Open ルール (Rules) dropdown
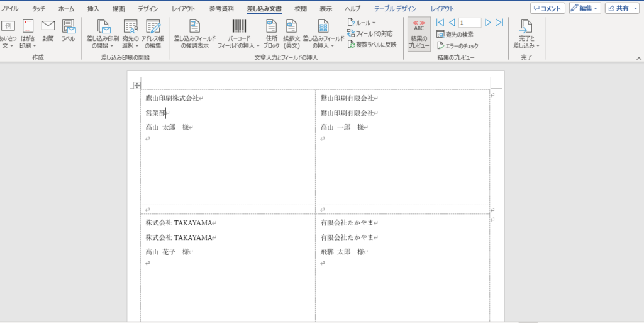644x323 pixels. pos(362,22)
